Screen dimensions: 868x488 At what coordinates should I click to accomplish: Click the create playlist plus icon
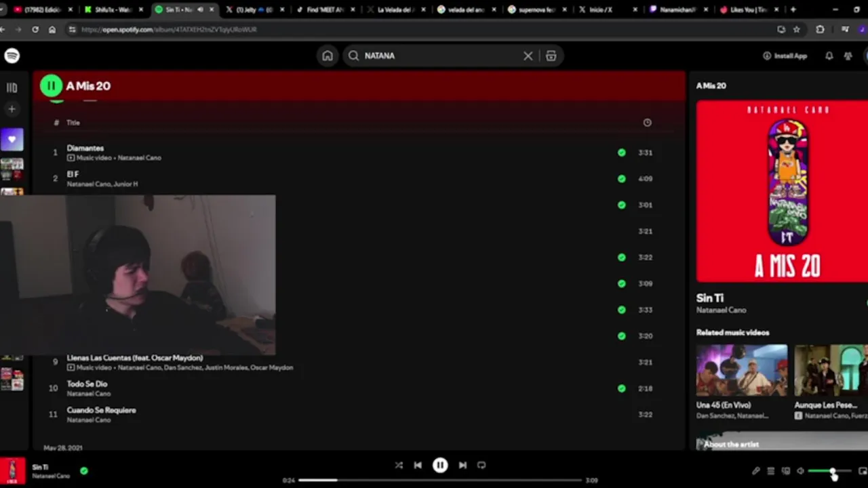point(12,108)
